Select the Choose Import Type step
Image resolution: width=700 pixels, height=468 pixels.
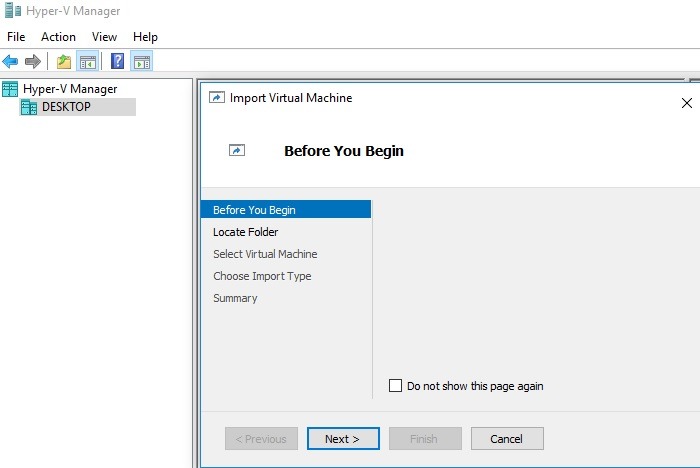(262, 276)
